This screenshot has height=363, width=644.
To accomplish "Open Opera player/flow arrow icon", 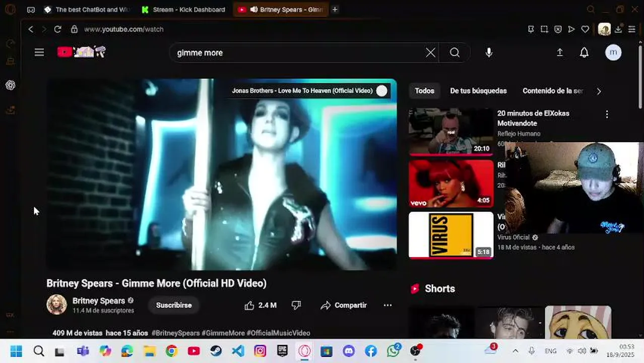I will point(571,29).
